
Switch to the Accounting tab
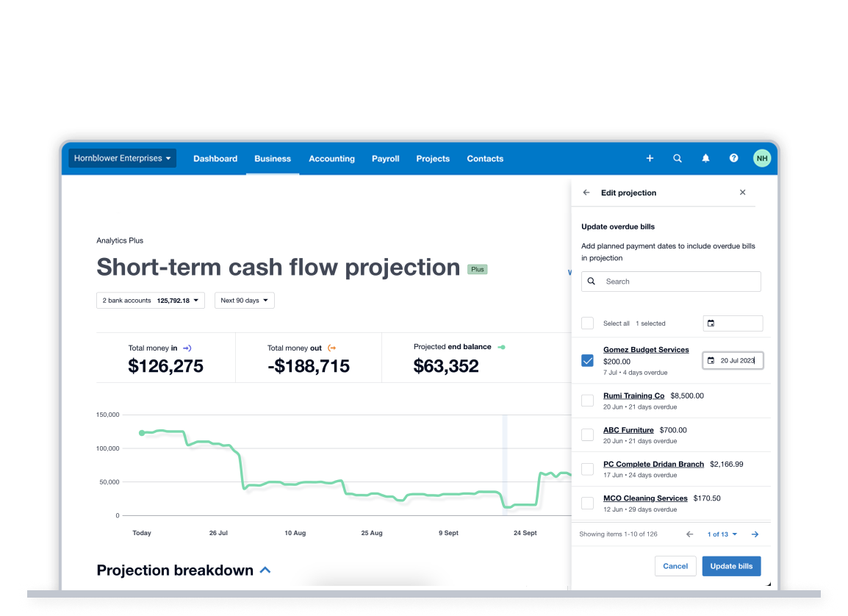coord(331,158)
